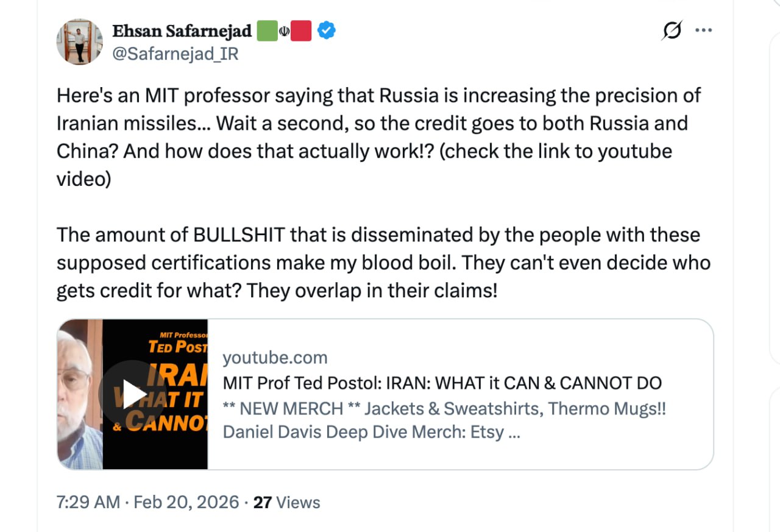Click the orange 'Ted Postol' thumbnail text
780x532 pixels.
pyautogui.click(x=178, y=347)
